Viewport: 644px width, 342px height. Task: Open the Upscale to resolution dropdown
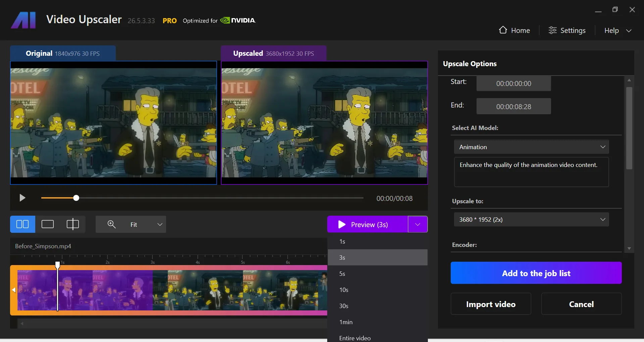click(x=531, y=219)
